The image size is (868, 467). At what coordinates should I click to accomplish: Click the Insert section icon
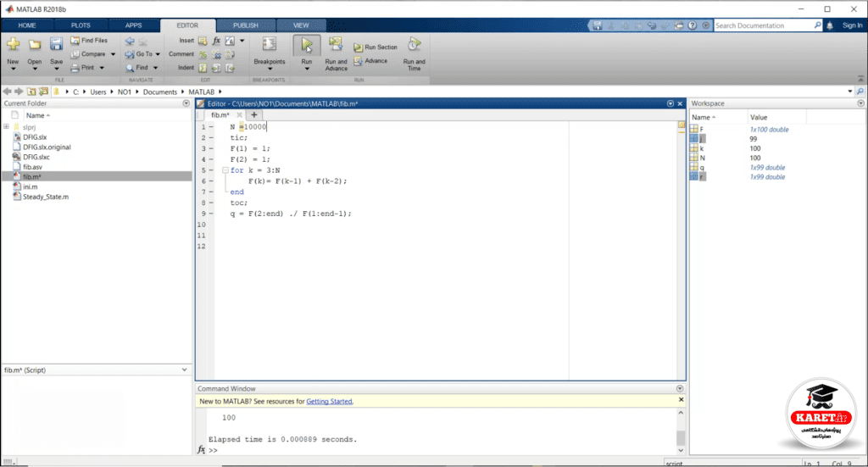203,41
